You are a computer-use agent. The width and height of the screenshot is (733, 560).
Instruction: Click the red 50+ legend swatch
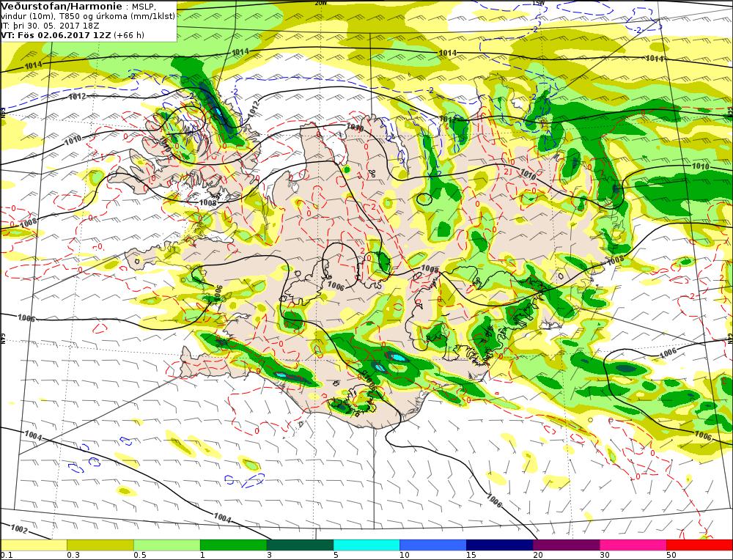[x=699, y=545]
